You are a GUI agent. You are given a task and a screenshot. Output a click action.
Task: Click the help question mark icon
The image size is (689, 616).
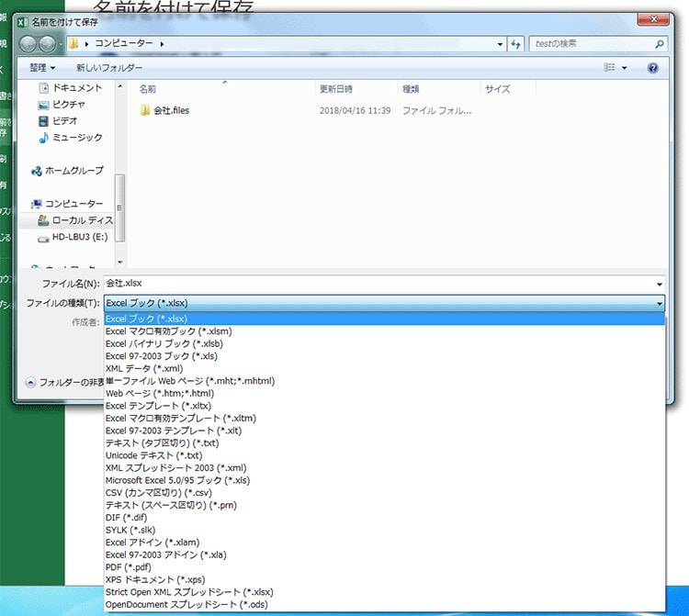[x=652, y=68]
